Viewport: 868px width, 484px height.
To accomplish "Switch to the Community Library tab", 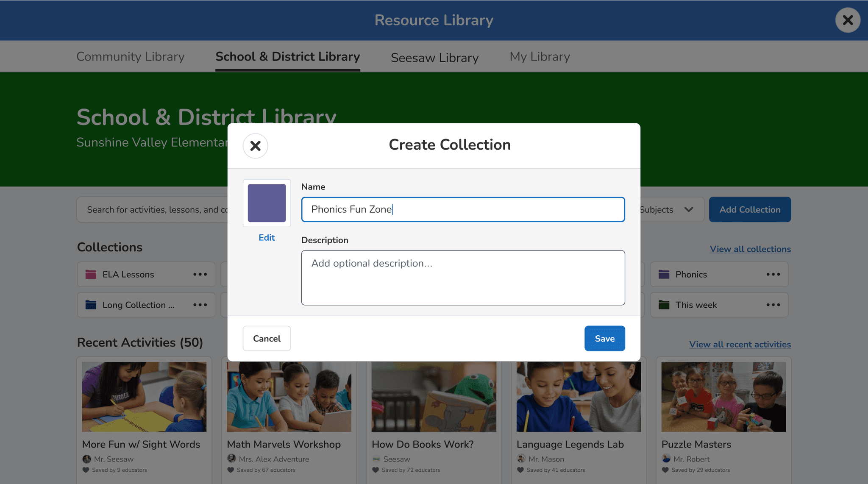I will coord(130,57).
